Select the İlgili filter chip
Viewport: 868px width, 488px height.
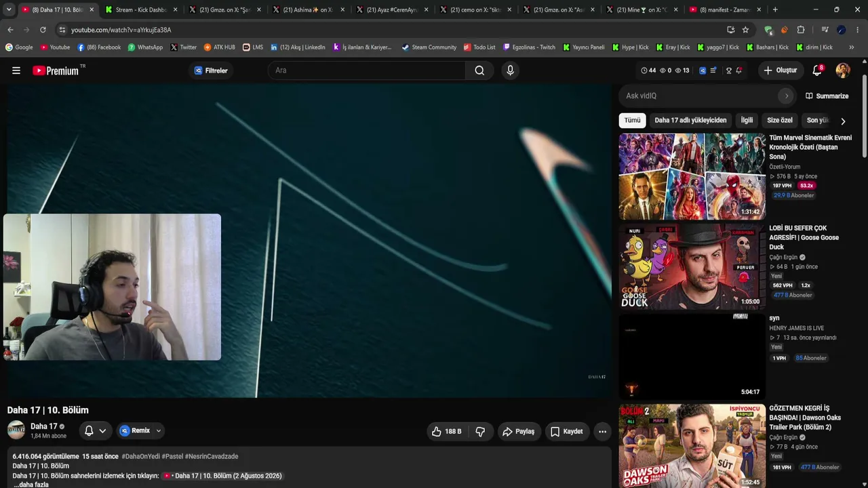[x=747, y=121]
